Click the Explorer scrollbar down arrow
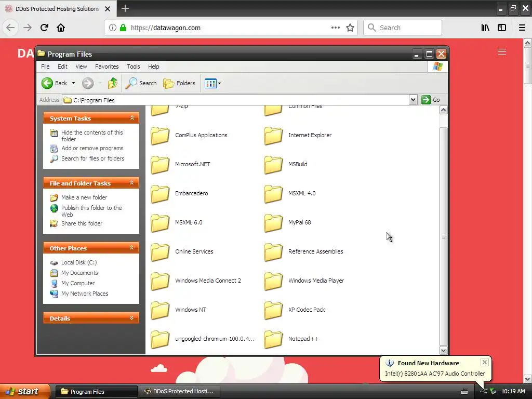 tap(443, 350)
